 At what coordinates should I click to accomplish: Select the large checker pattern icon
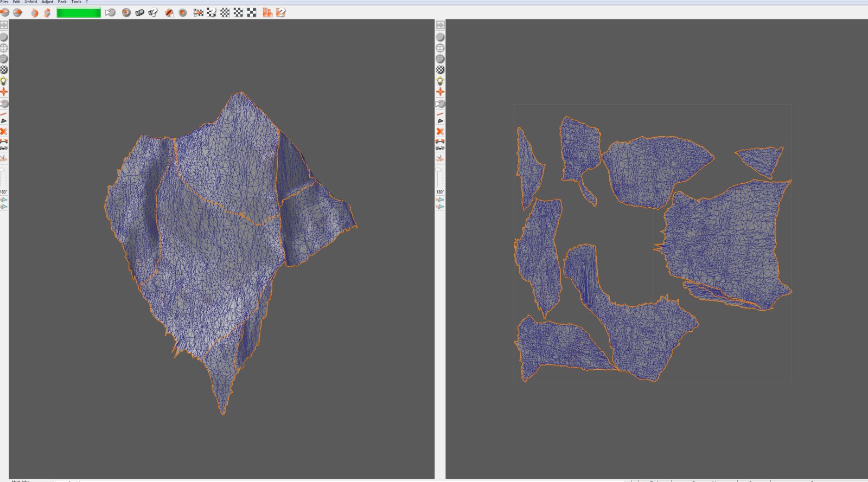252,12
